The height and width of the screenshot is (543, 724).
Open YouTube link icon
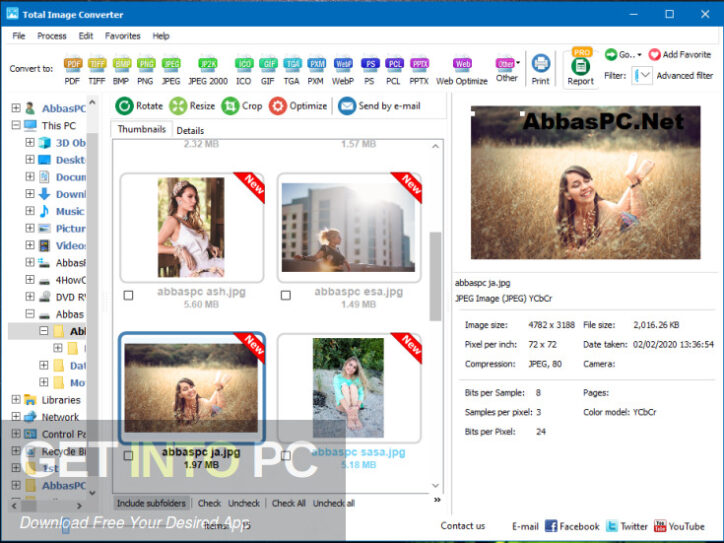(x=660, y=526)
